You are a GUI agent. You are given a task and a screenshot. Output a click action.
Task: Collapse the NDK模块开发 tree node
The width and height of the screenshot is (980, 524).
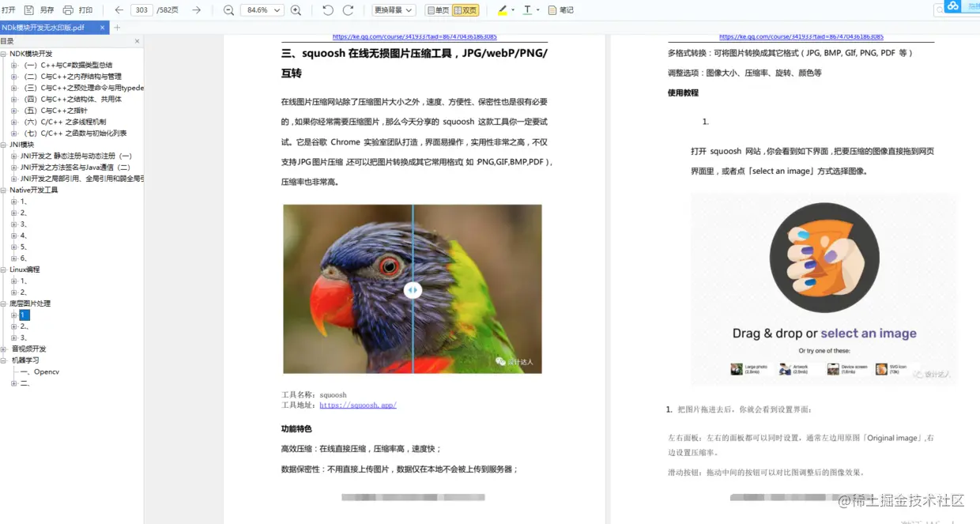pyautogui.click(x=3, y=54)
